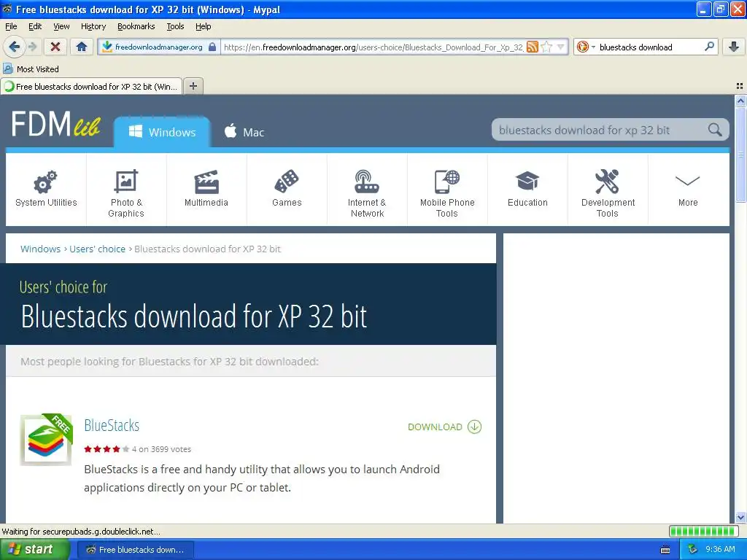
Task: Click the tab groups grid icon
Action: (740, 86)
